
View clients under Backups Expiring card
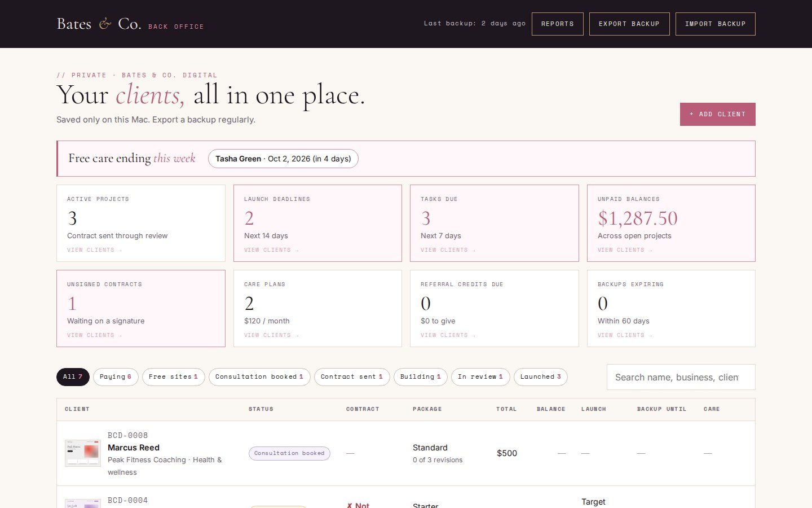pyautogui.click(x=625, y=335)
